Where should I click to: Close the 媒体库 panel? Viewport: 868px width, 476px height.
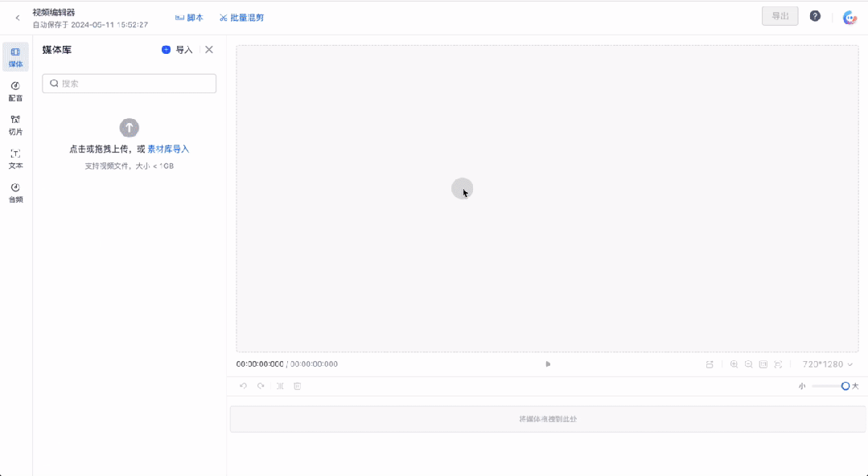point(208,50)
